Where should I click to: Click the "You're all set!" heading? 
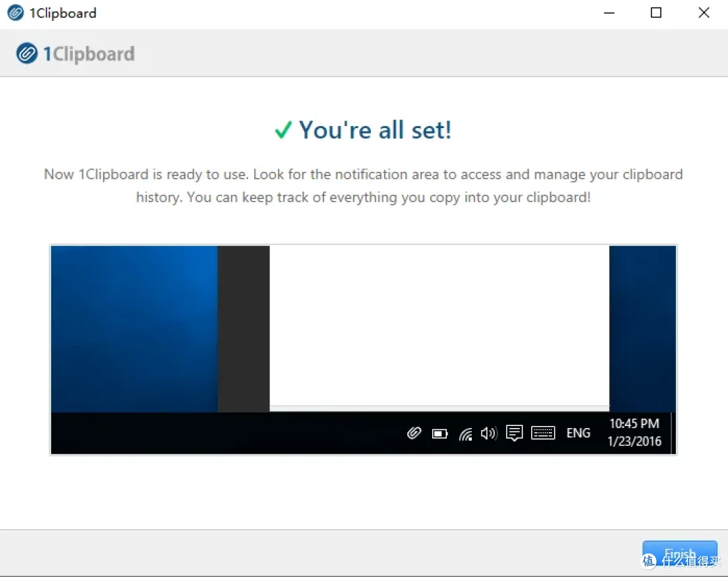point(375,130)
